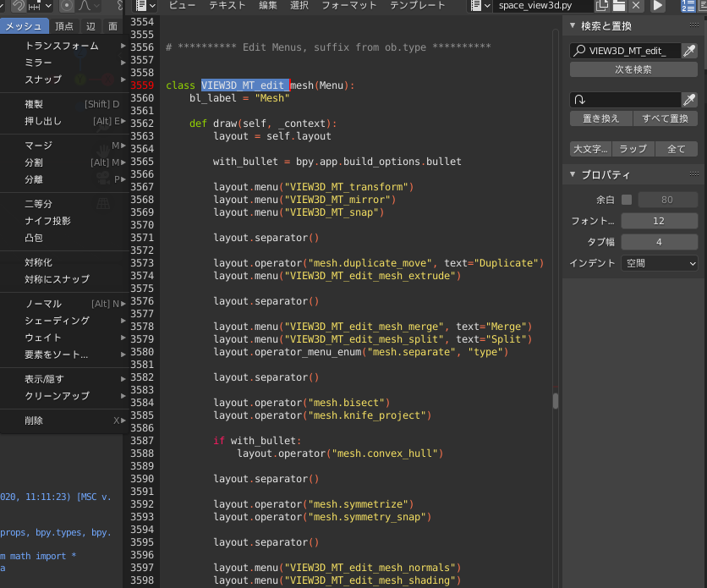
Task: Collapse the プロパティ panel
Action: pyautogui.click(x=573, y=174)
